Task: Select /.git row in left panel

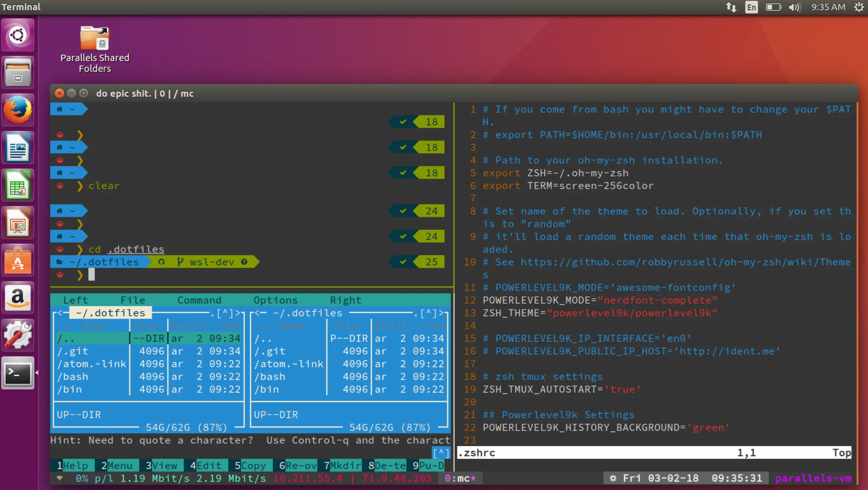Action: (x=148, y=351)
